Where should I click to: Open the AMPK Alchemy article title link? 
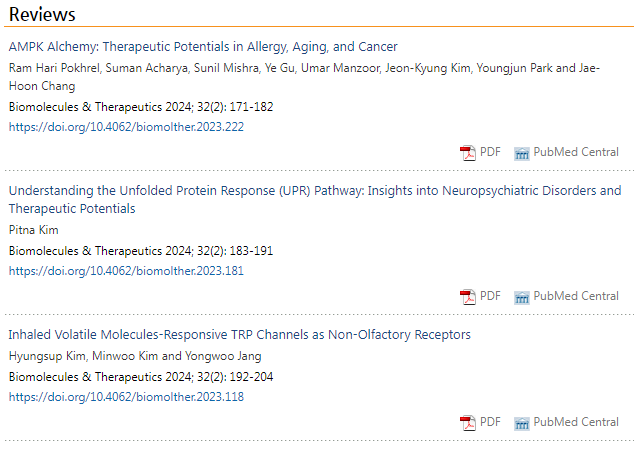click(x=203, y=47)
